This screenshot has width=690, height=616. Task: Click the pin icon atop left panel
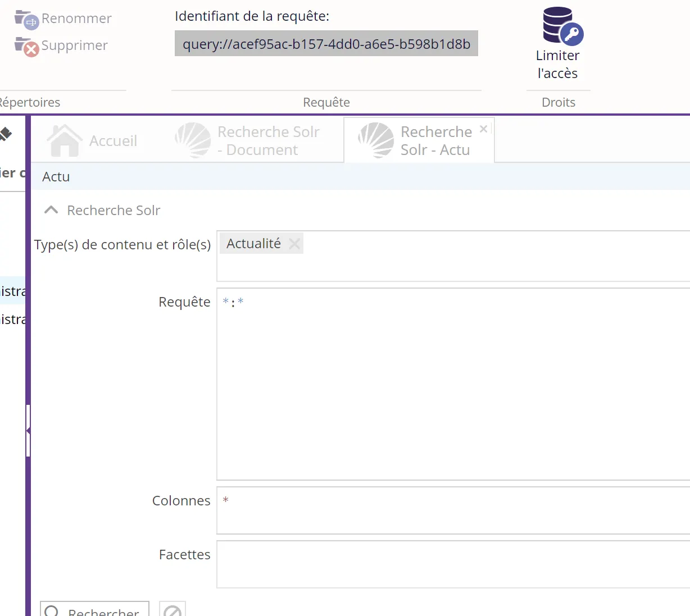pyautogui.click(x=6, y=134)
